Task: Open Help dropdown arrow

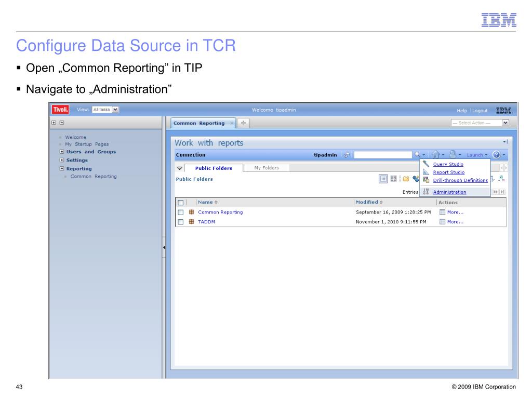Action: [504, 155]
